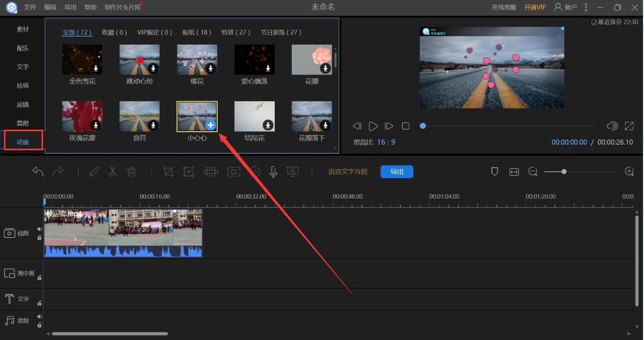Stop the preview playback

406,126
